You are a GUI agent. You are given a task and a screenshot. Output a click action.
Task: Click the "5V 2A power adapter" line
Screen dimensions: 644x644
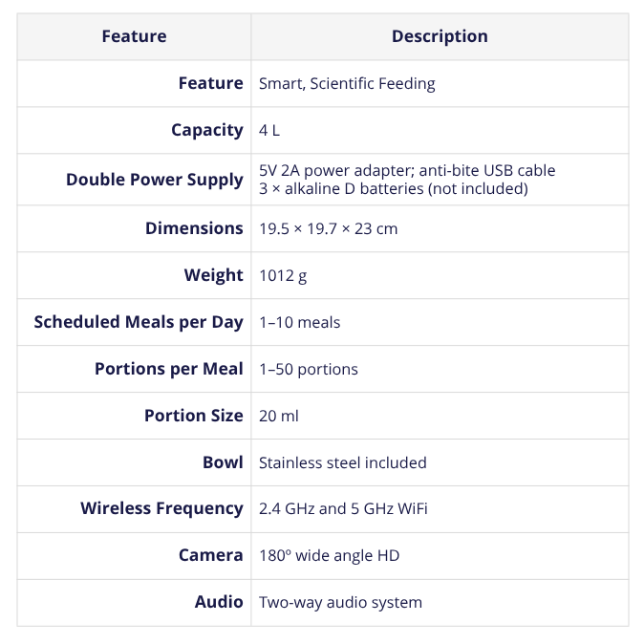[x=407, y=170]
